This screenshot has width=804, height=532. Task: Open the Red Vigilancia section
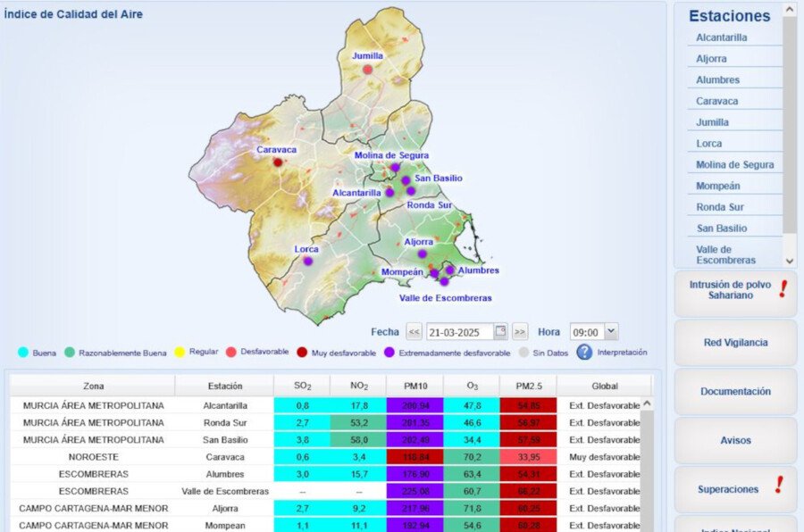733,343
